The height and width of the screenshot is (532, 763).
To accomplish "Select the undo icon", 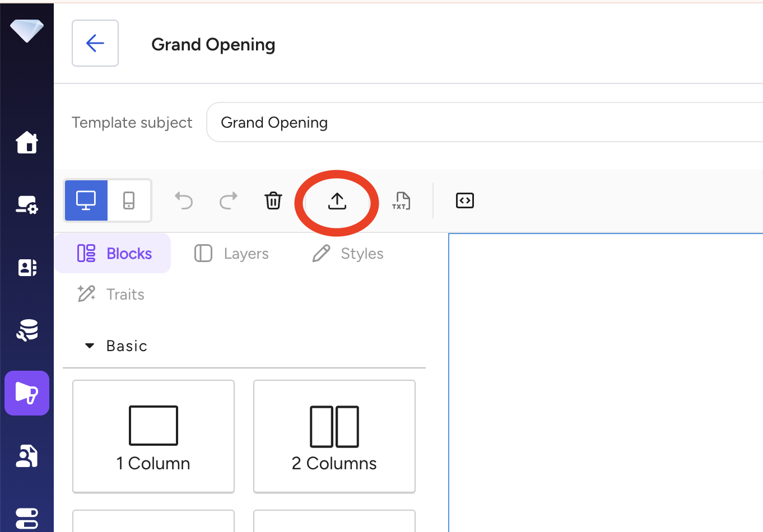I will tap(184, 200).
